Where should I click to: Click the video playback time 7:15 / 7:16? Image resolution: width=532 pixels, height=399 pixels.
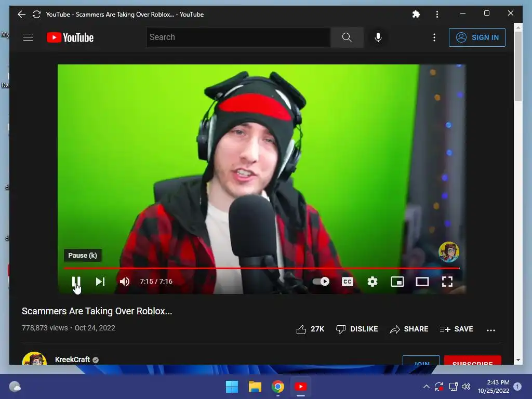(156, 282)
